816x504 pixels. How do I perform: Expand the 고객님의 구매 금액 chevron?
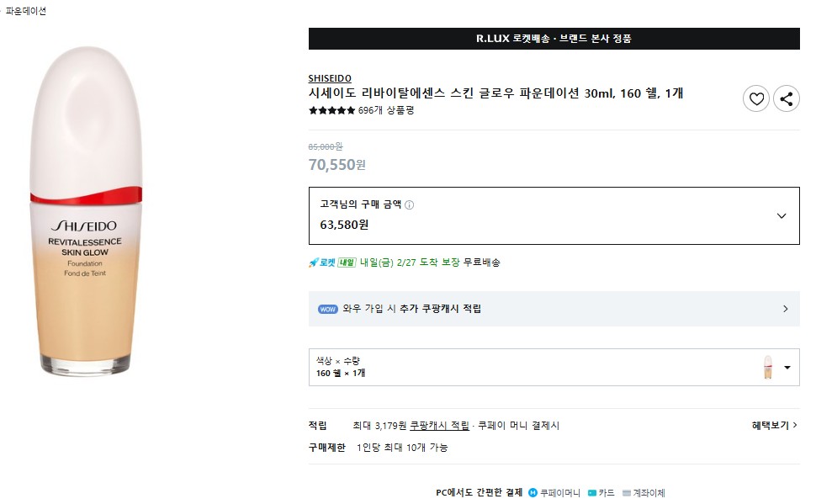[782, 216]
